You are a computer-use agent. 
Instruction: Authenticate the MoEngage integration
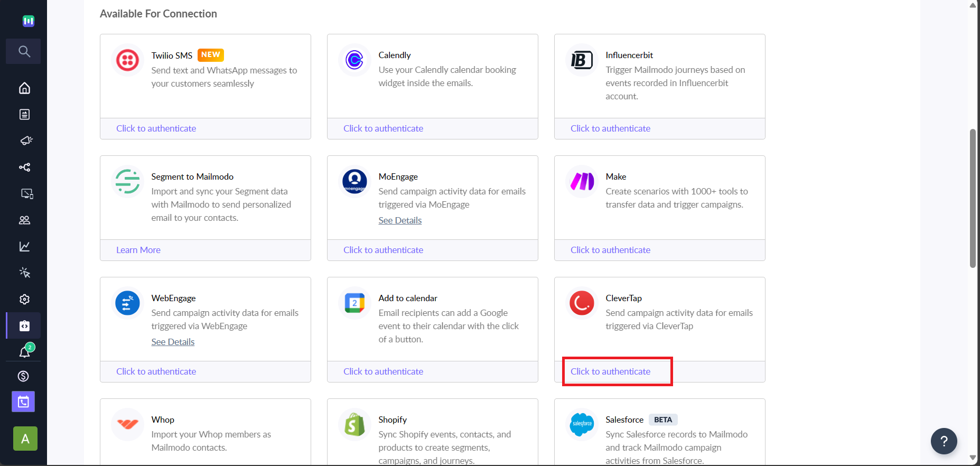tap(383, 250)
